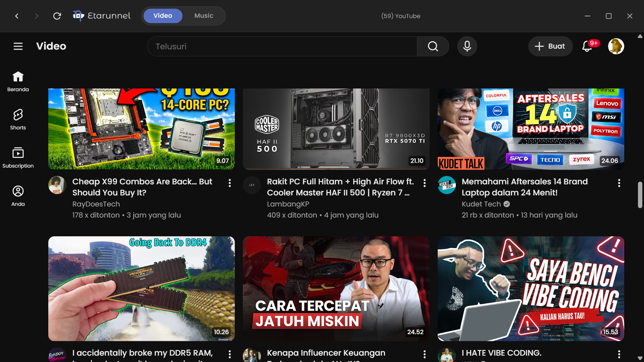Open the hamburger guide menu

click(x=18, y=46)
